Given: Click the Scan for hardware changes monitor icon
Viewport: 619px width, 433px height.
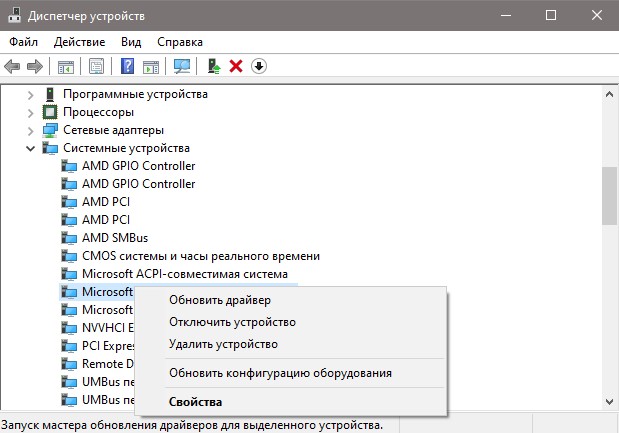Looking at the screenshot, I should pyautogui.click(x=182, y=66).
